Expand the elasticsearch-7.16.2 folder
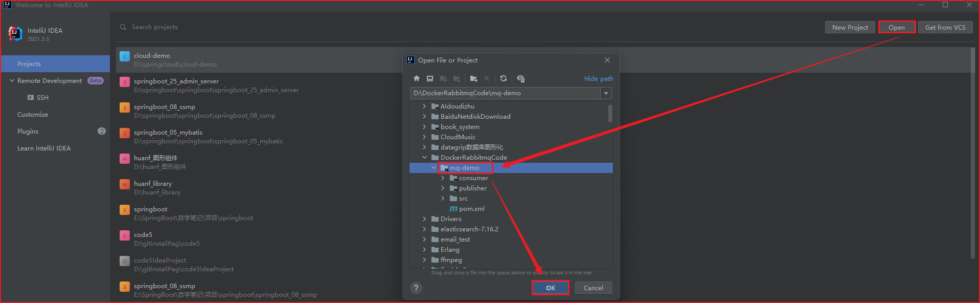 coord(424,229)
